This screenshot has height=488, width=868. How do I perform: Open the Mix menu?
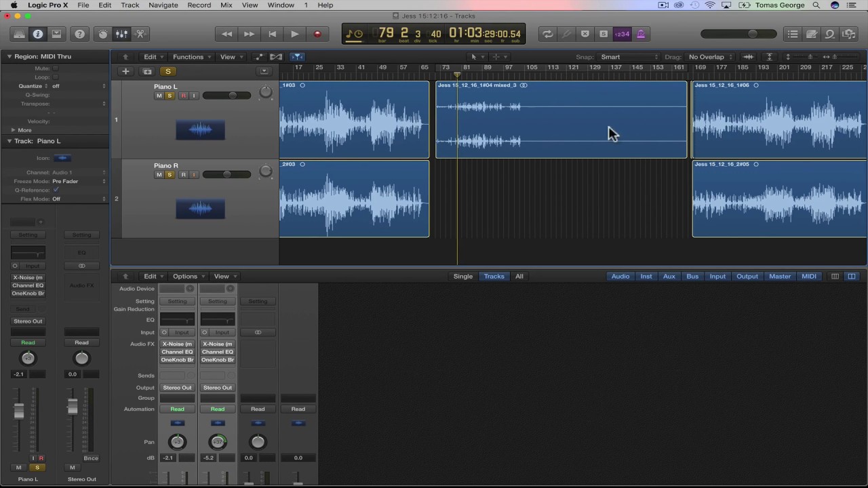point(226,5)
